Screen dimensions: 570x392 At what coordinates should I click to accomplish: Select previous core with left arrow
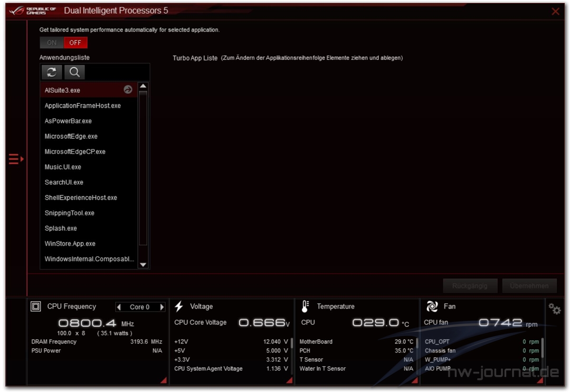tap(119, 307)
